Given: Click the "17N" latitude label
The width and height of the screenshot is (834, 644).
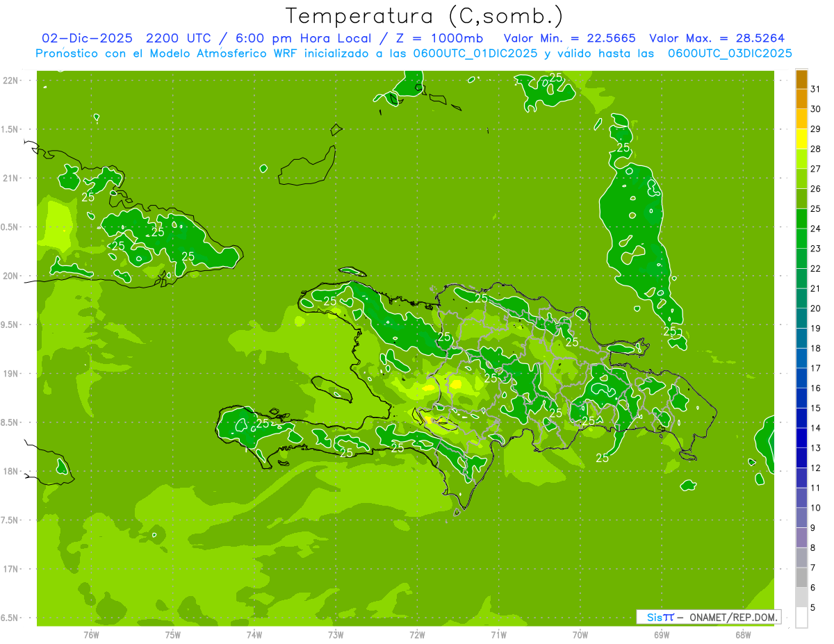Looking at the screenshot, I should pyautogui.click(x=11, y=569).
